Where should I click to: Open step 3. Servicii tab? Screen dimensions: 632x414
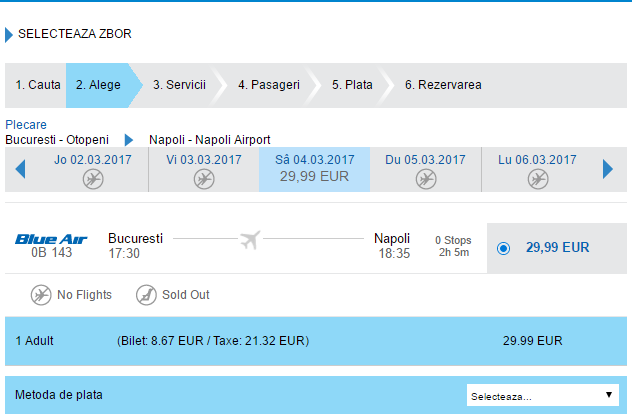tap(179, 85)
